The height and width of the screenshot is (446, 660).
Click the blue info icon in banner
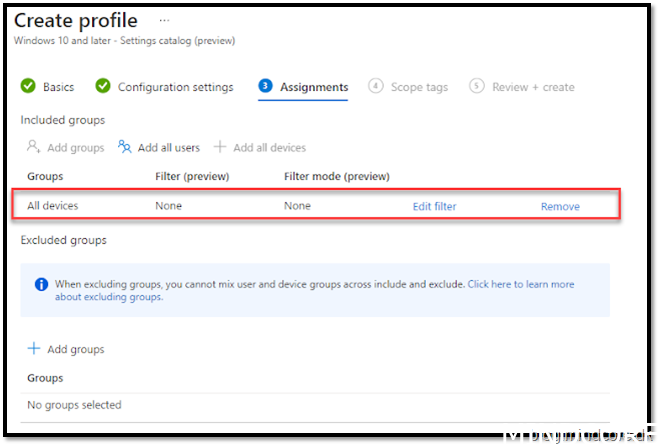[42, 284]
